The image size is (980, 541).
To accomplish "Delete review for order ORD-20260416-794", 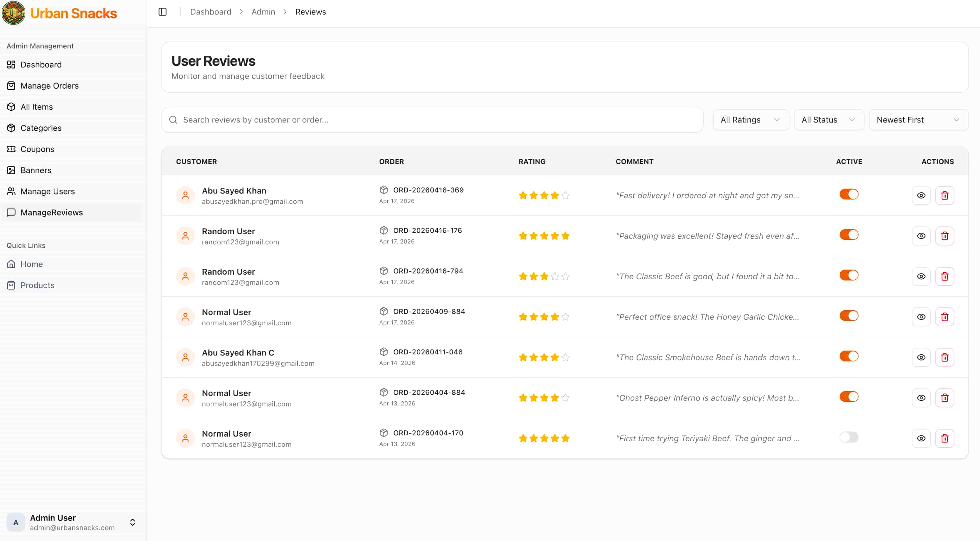I will 944,277.
